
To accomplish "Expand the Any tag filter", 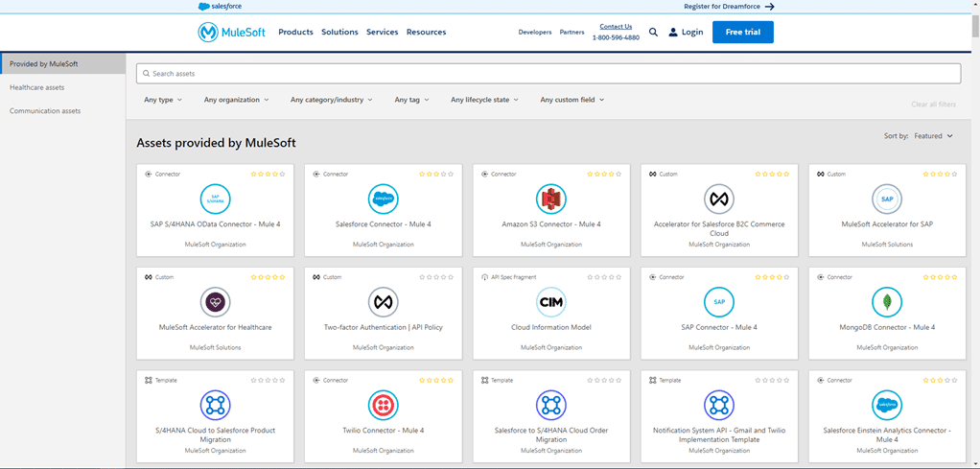I will tap(411, 100).
